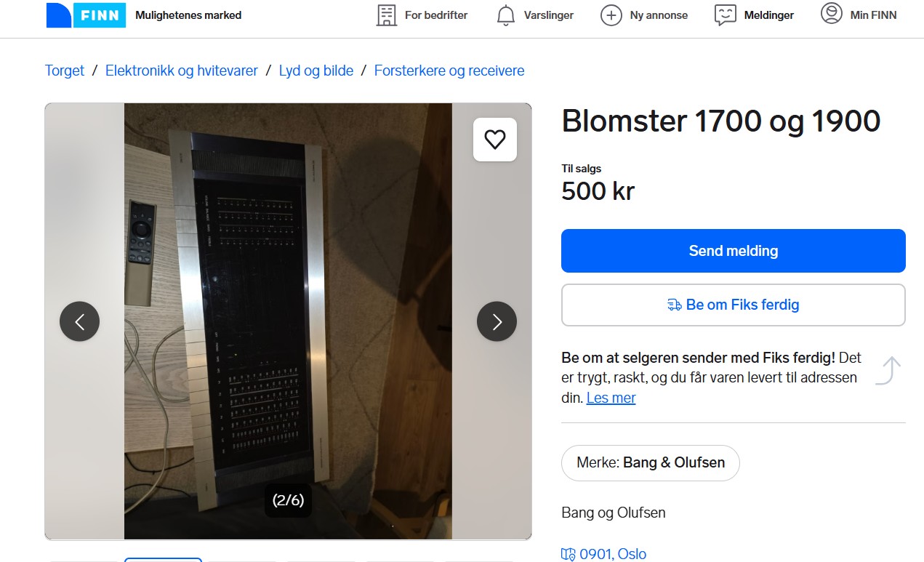Viewport: 924px width, 562px height.
Task: Click the Mulighetenes marked header text
Action: pos(188,15)
